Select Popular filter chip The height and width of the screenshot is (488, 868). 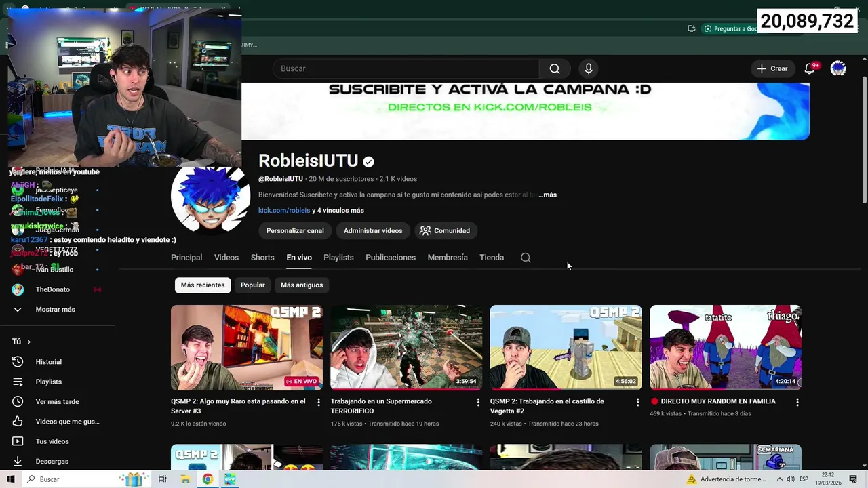[x=253, y=285]
